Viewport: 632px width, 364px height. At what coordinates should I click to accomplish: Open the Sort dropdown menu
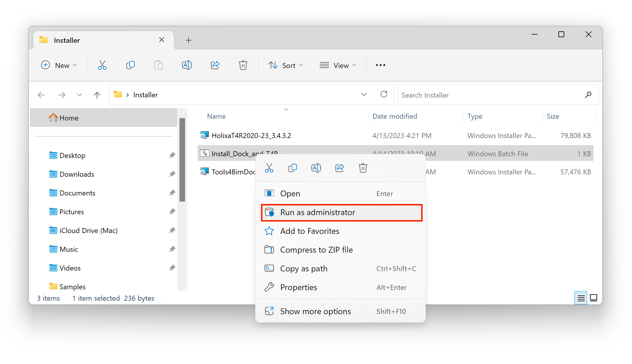coord(285,65)
